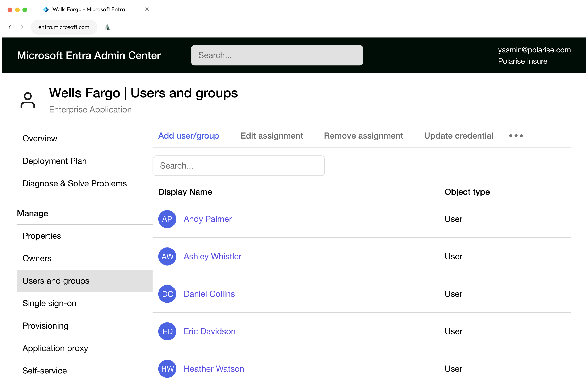Open Application proxy in sidebar
The height and width of the screenshot is (381, 588).
[x=55, y=348]
